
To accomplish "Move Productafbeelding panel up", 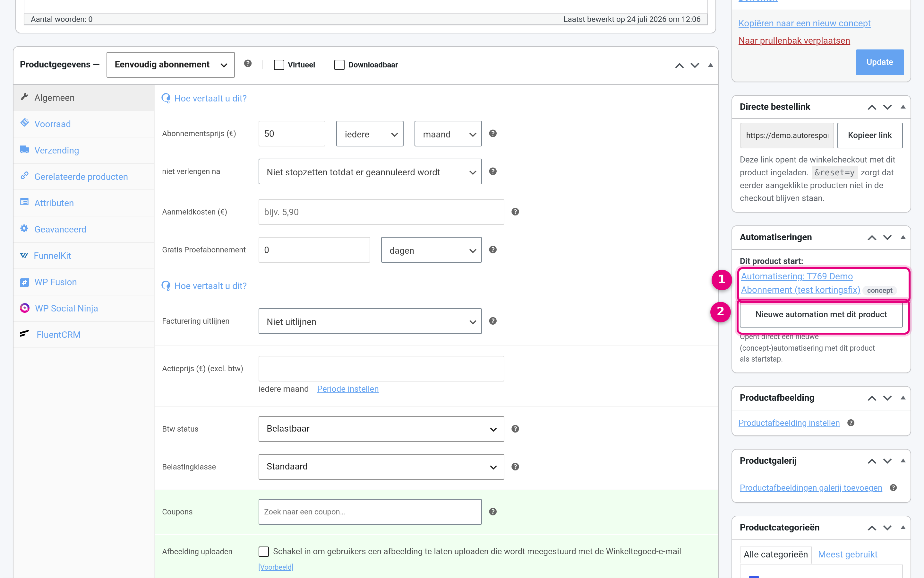I will click(x=872, y=398).
